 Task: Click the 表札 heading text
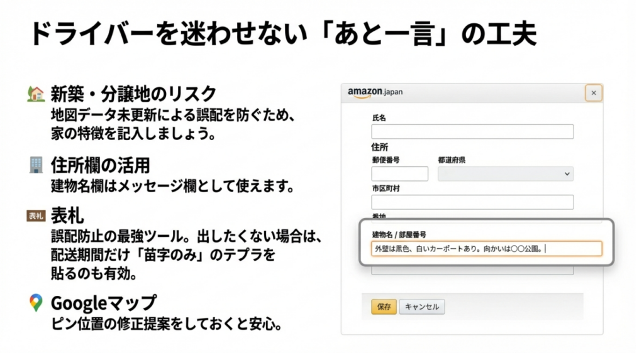pyautogui.click(x=67, y=217)
